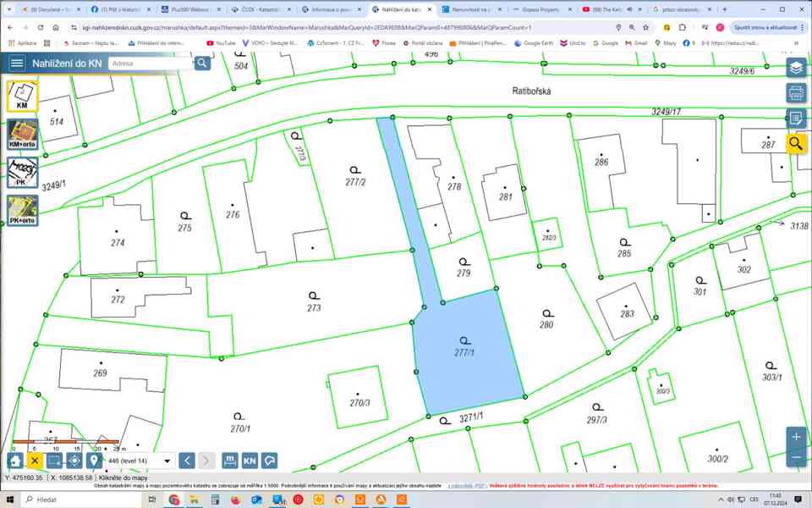Open the map notes panel icon

click(x=796, y=119)
